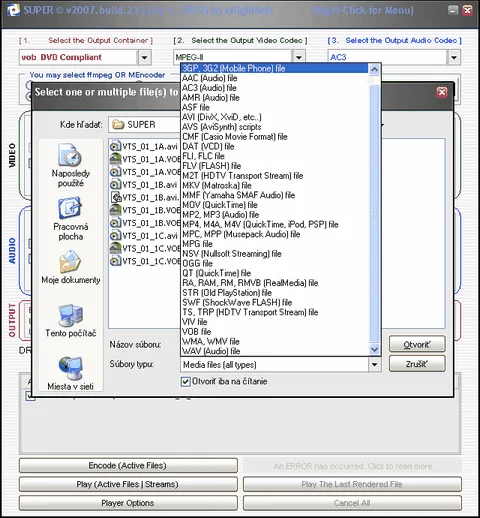Image resolution: width=480 pixels, height=518 pixels.
Task: Toggle Súbory typu dropdown arrow
Action: pyautogui.click(x=374, y=364)
